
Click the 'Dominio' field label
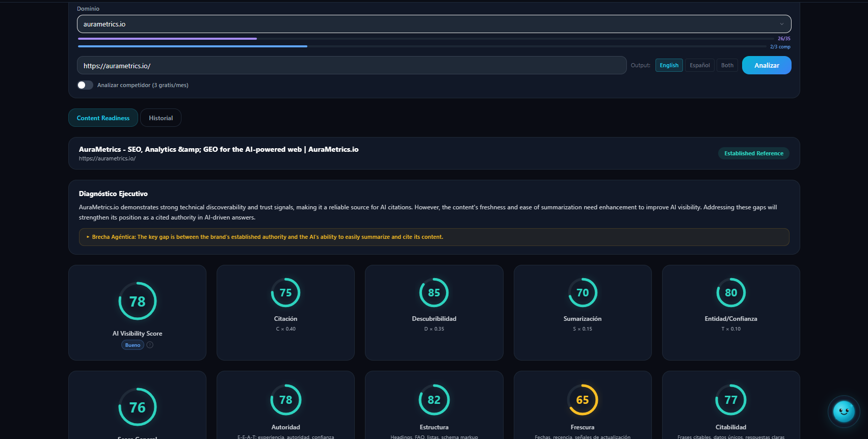[88, 9]
